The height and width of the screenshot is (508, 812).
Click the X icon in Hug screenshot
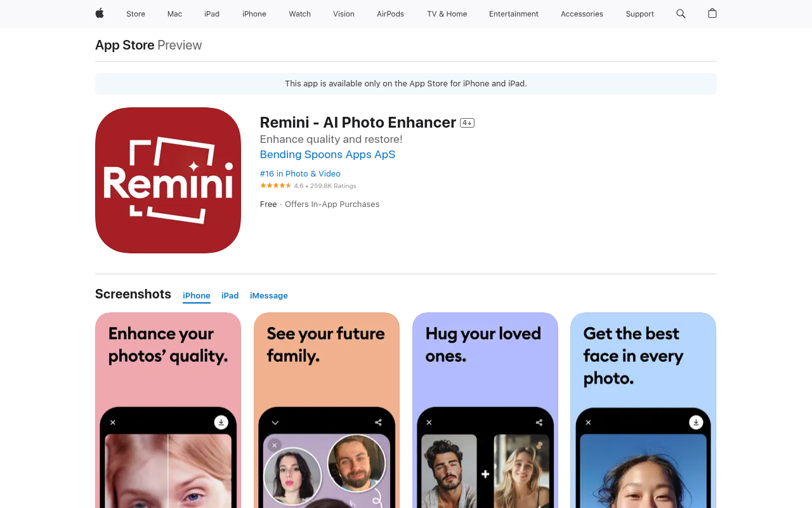tap(429, 422)
